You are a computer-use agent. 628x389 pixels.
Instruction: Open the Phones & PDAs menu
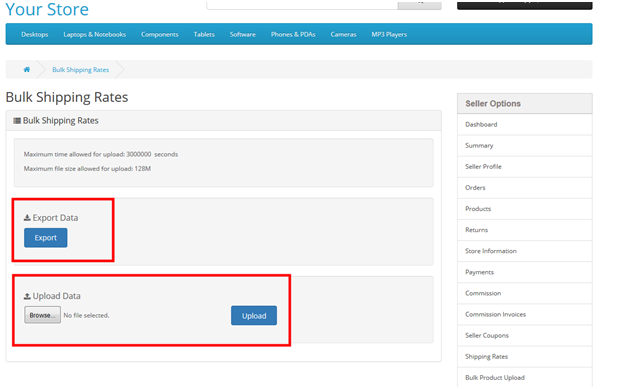click(293, 34)
